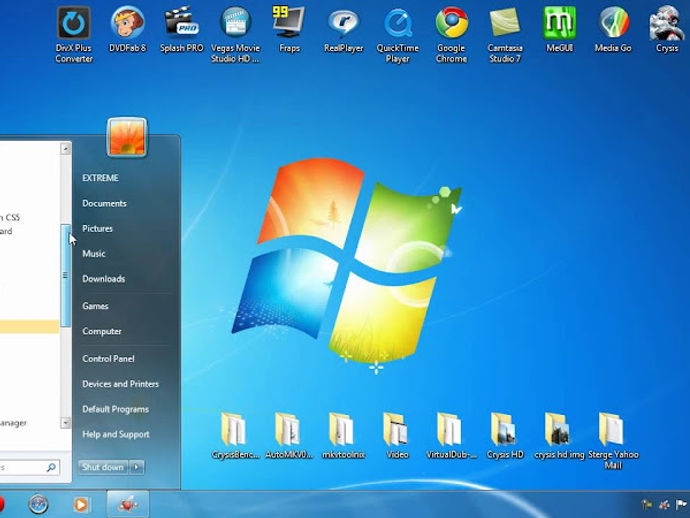690x518 pixels.
Task: Click the Video folder icon
Action: (397, 436)
